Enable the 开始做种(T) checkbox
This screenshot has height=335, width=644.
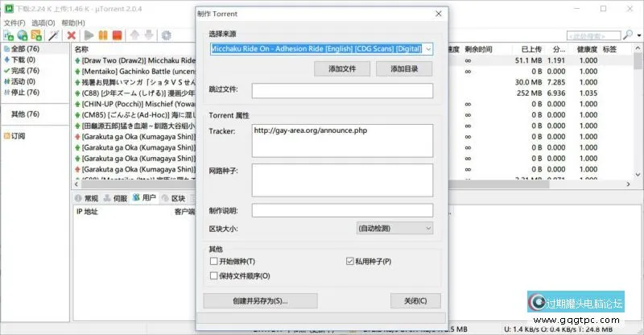(213, 262)
